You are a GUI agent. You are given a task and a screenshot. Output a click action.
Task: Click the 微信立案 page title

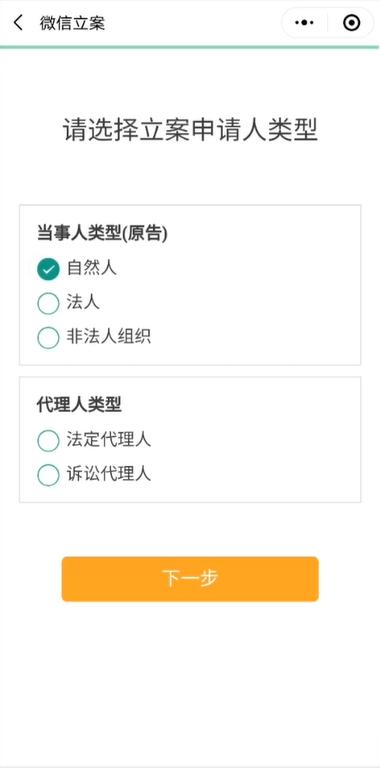pyautogui.click(x=72, y=23)
